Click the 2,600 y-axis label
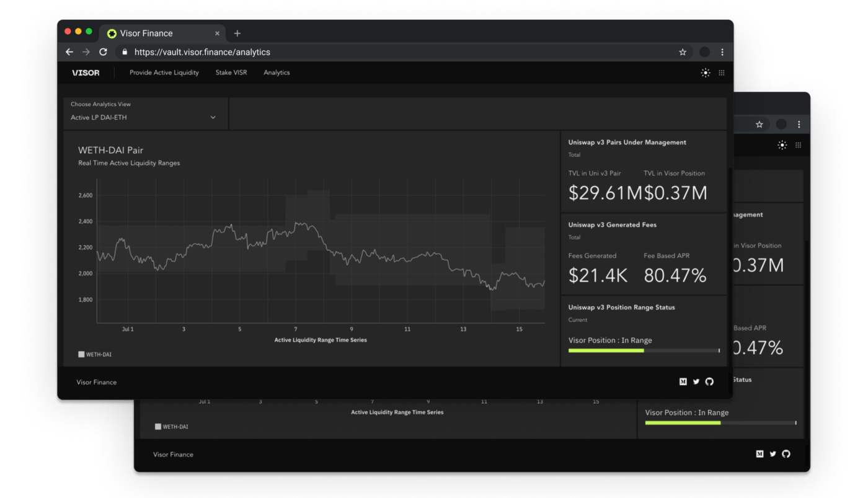 (x=85, y=195)
